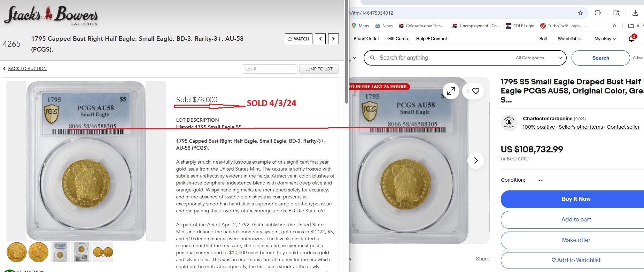Bookmark page with the star icon
The width and height of the screenshot is (644, 272).
[580, 13]
